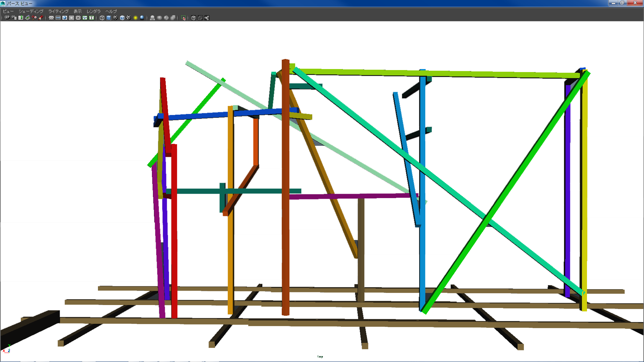Open the ライティング menu
The width and height of the screenshot is (644, 362).
click(58, 11)
